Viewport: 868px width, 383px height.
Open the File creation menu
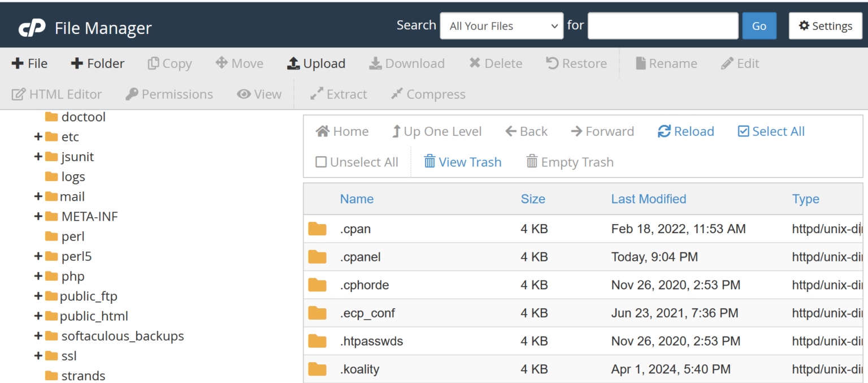pos(29,63)
